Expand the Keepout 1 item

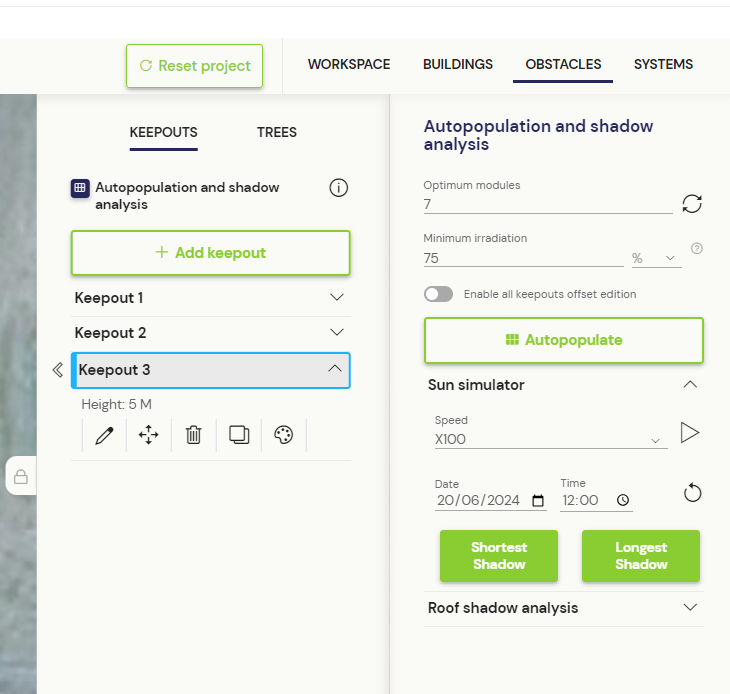tap(211, 298)
